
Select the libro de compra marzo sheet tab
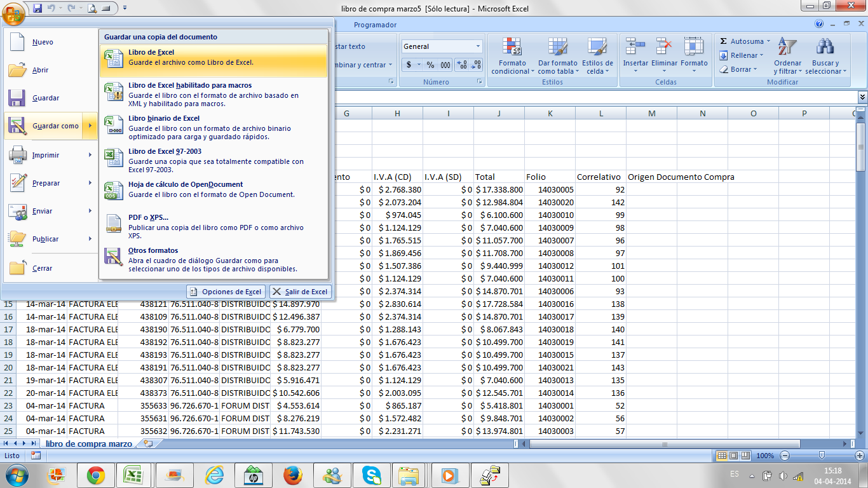pos(89,444)
